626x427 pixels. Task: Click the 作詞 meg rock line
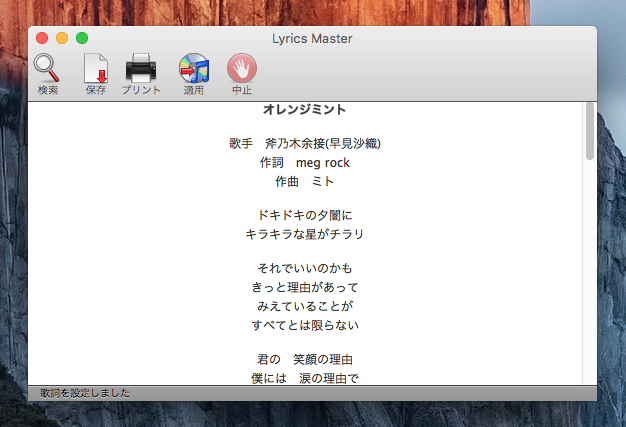click(305, 162)
